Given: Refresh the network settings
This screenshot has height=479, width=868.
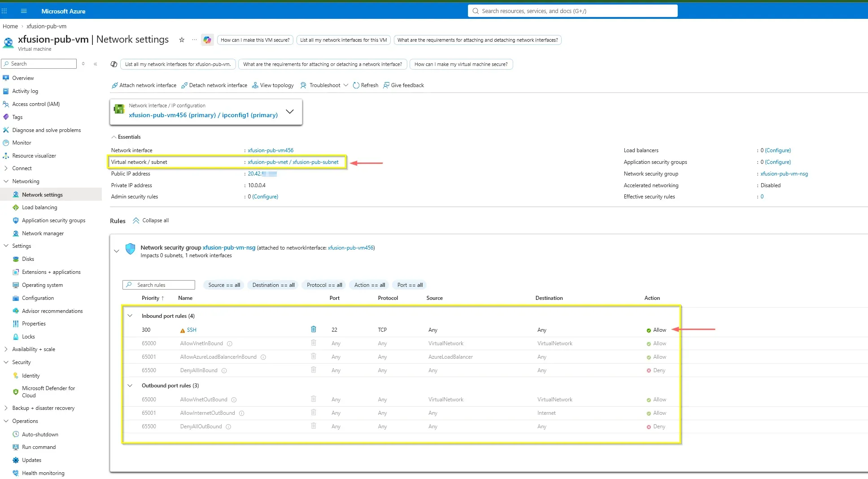Looking at the screenshot, I should coord(366,85).
